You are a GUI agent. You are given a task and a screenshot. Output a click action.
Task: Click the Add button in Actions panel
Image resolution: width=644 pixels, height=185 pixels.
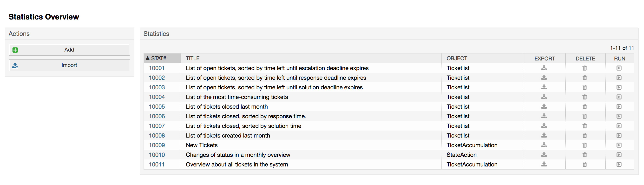pyautogui.click(x=69, y=49)
